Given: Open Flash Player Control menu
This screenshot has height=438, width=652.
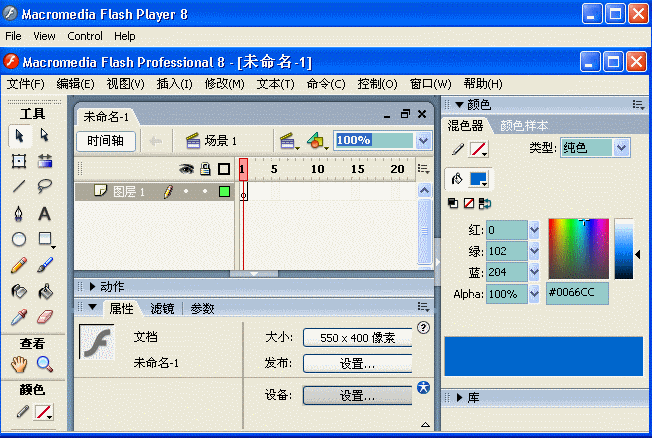Looking at the screenshot, I should point(85,36).
